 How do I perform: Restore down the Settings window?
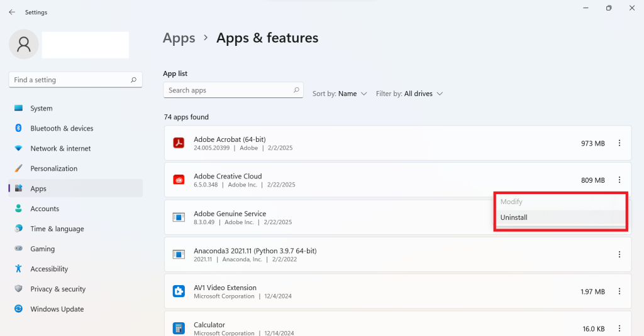click(x=609, y=8)
